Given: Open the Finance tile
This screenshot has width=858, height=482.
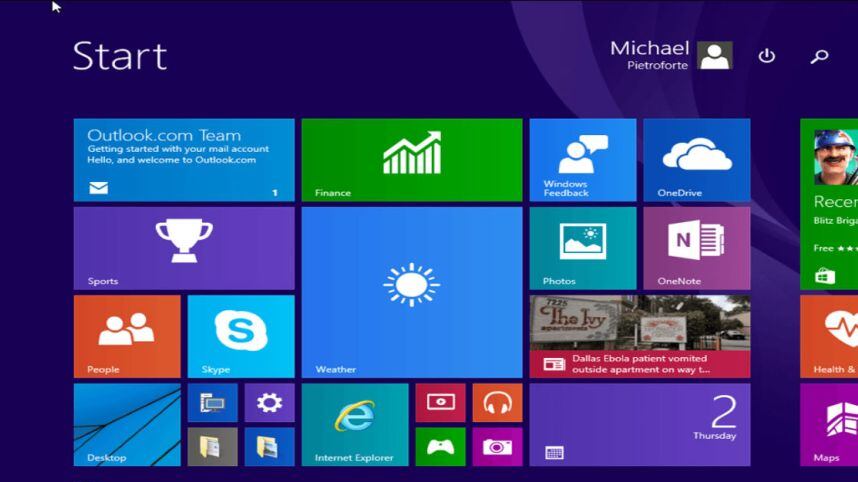Looking at the screenshot, I should (x=411, y=159).
